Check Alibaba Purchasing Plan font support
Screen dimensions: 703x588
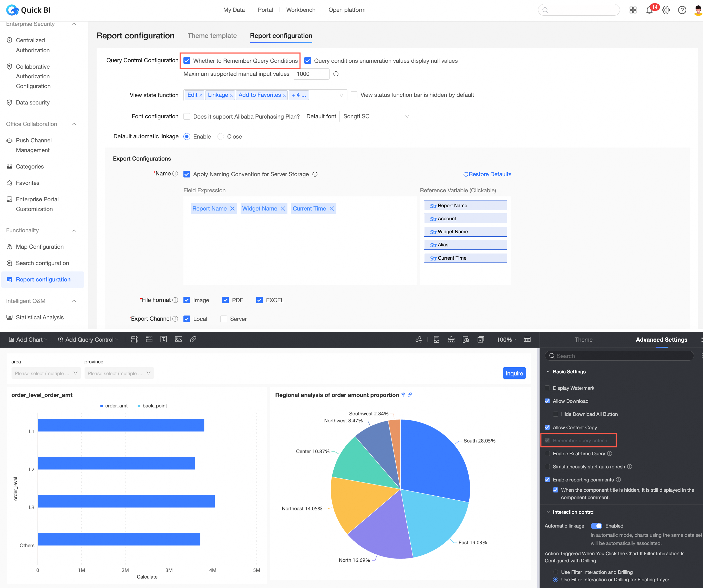tap(187, 117)
